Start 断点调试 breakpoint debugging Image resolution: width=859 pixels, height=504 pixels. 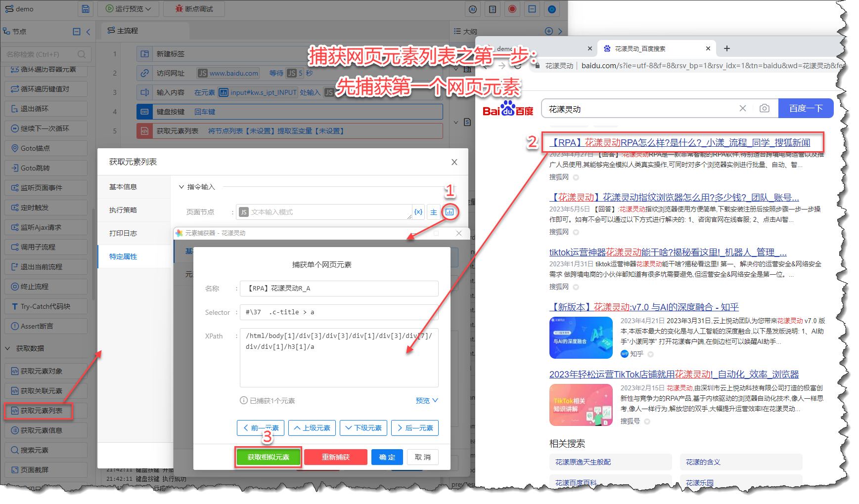(194, 9)
